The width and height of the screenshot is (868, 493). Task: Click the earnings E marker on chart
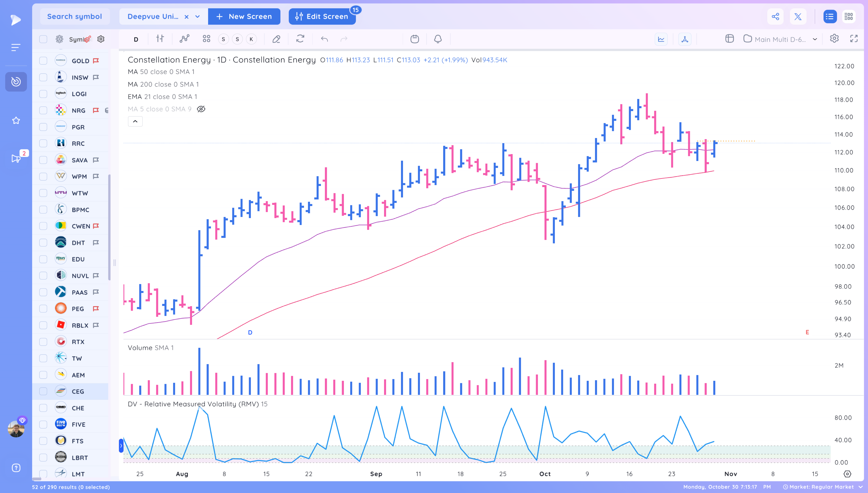click(x=807, y=332)
